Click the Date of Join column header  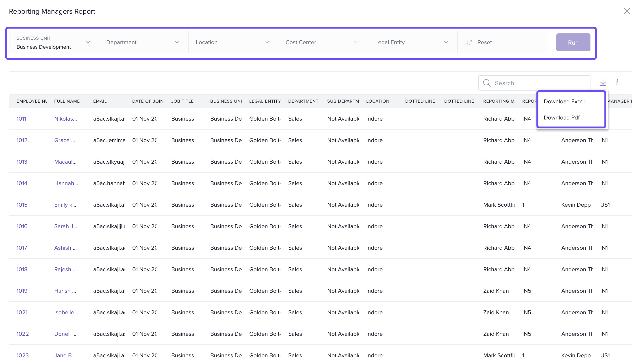click(x=148, y=101)
